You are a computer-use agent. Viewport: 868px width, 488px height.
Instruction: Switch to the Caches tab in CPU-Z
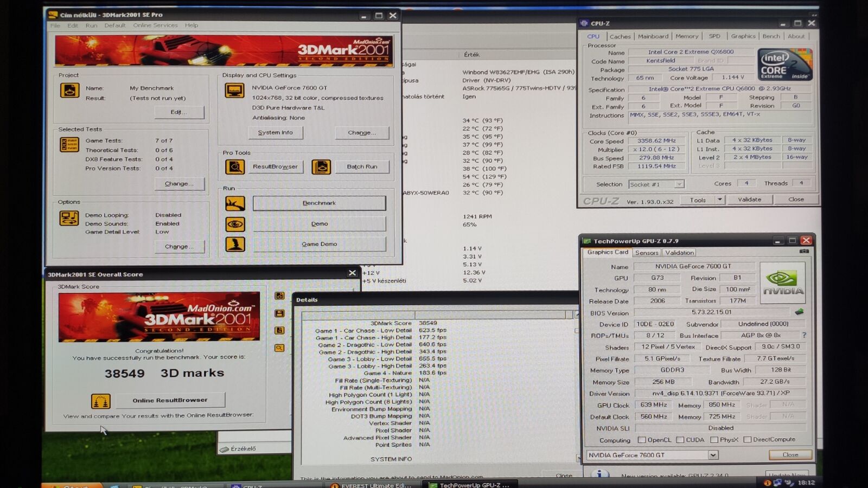pos(620,36)
